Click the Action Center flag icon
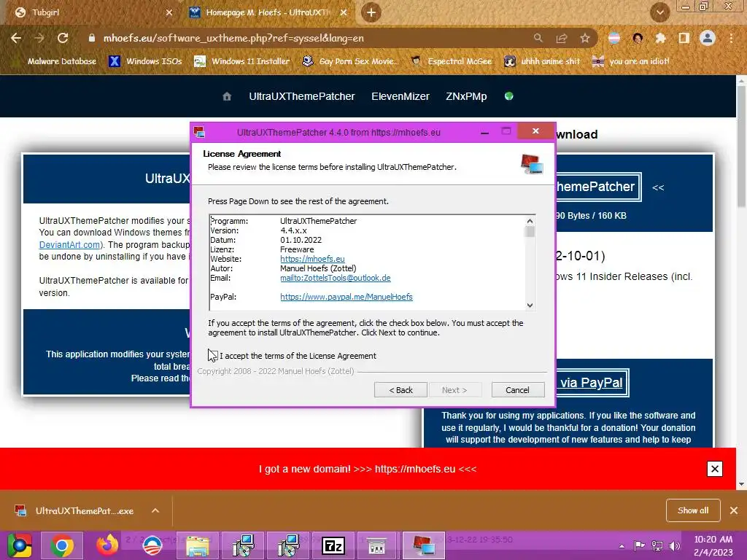Screen dimensions: 747x560 639,546
